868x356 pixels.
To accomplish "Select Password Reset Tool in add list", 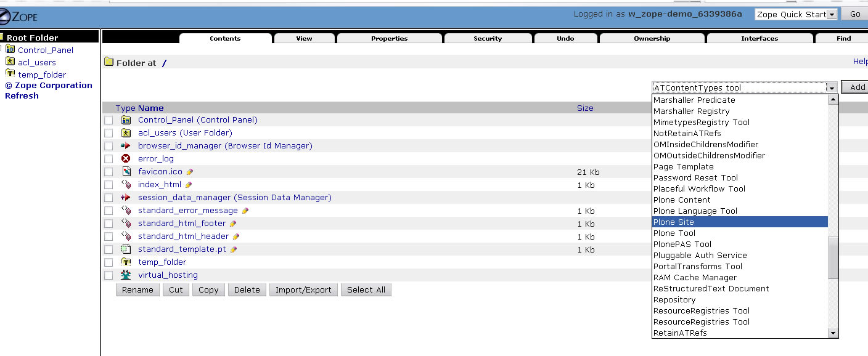I will coord(740,177).
